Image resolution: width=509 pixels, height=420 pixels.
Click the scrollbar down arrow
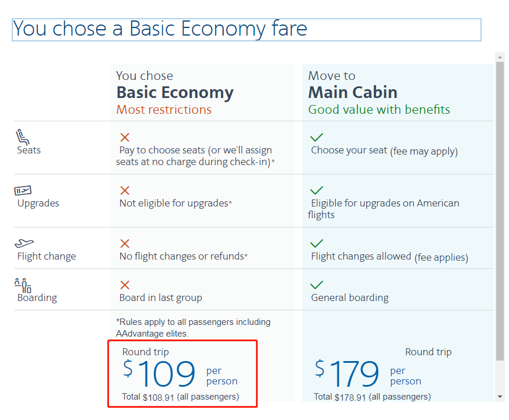500,397
